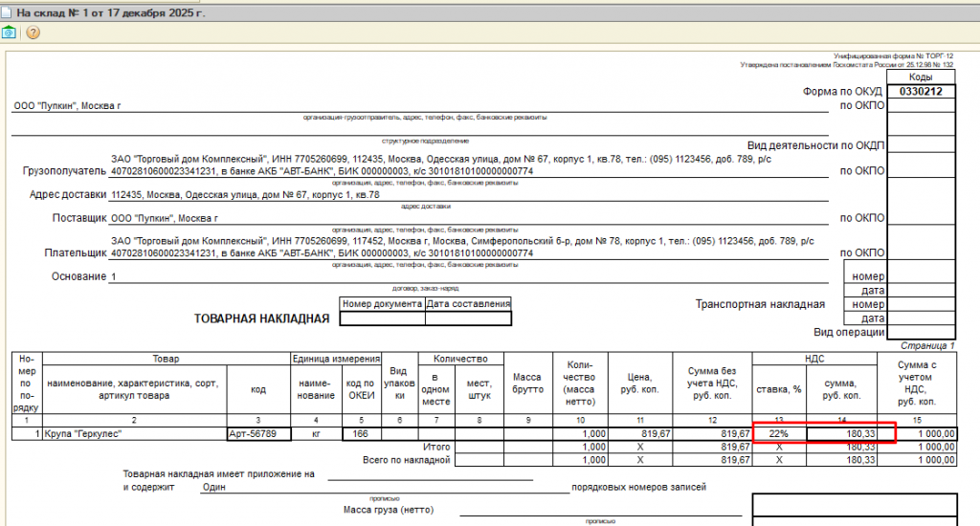Select the "Форма по ОКУД" label
The height and width of the screenshot is (526, 980).
[842, 91]
